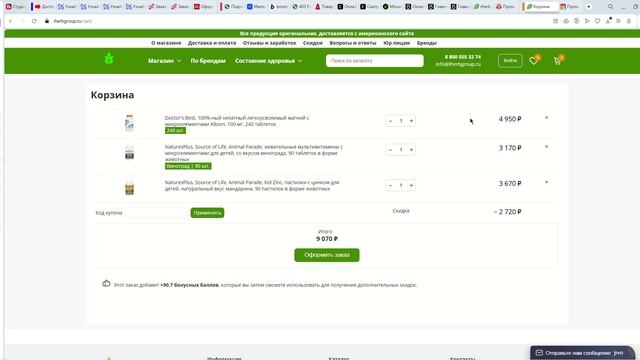This screenshot has width=640, height=360.
Task: Go forward with browser forward arrow
Action: (22, 21)
